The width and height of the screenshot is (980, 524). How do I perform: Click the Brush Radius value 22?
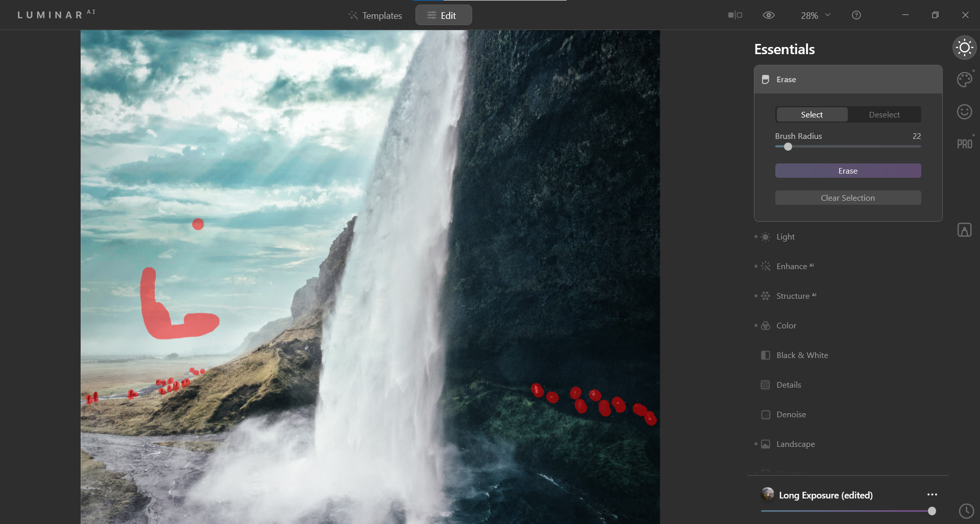pyautogui.click(x=917, y=136)
